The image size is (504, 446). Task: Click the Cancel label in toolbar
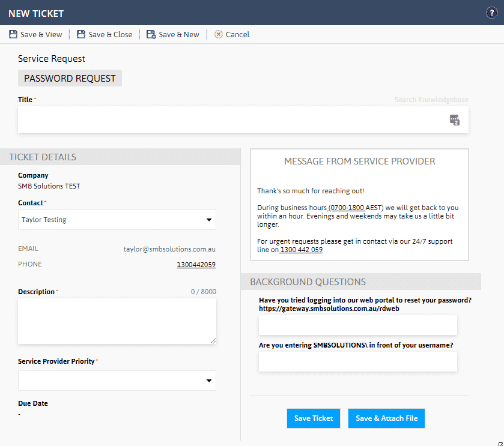237,34
